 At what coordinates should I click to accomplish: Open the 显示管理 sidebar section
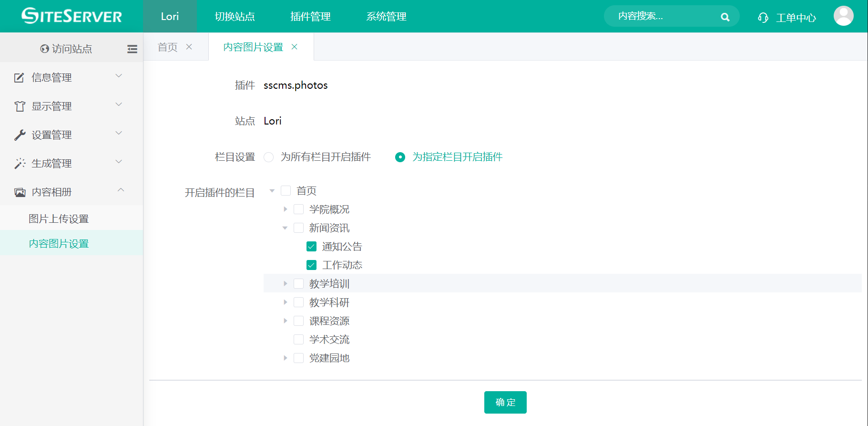coord(71,106)
